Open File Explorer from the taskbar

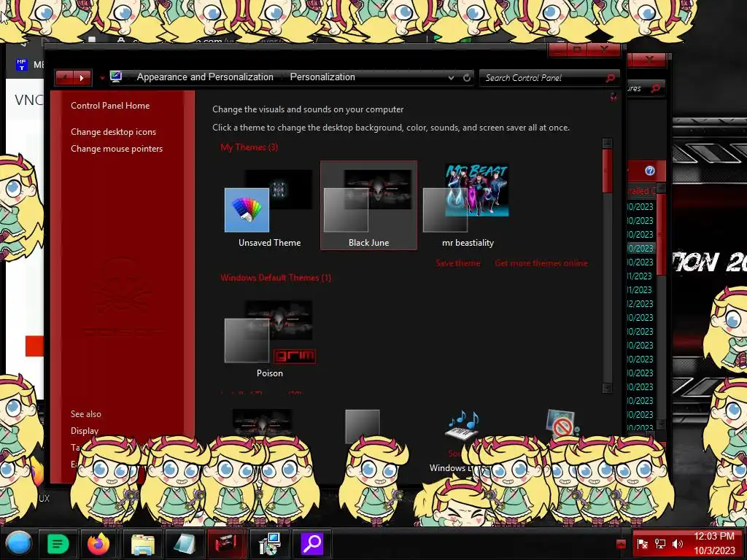(x=142, y=543)
